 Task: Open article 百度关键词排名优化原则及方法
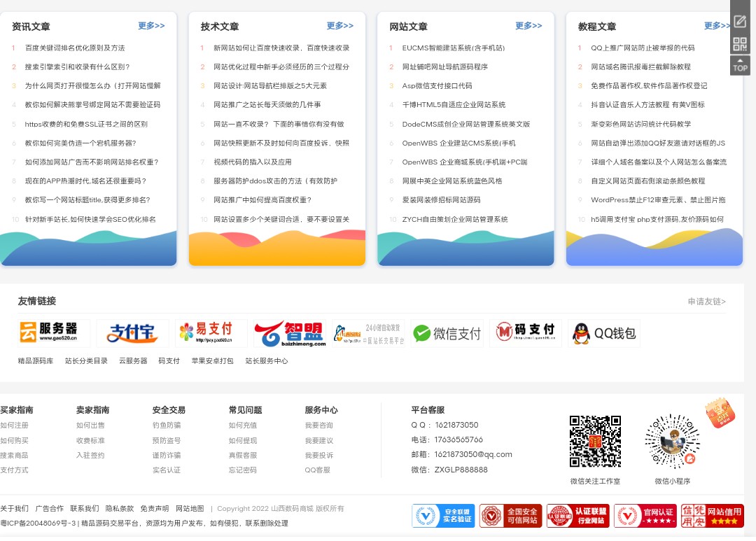[75, 48]
